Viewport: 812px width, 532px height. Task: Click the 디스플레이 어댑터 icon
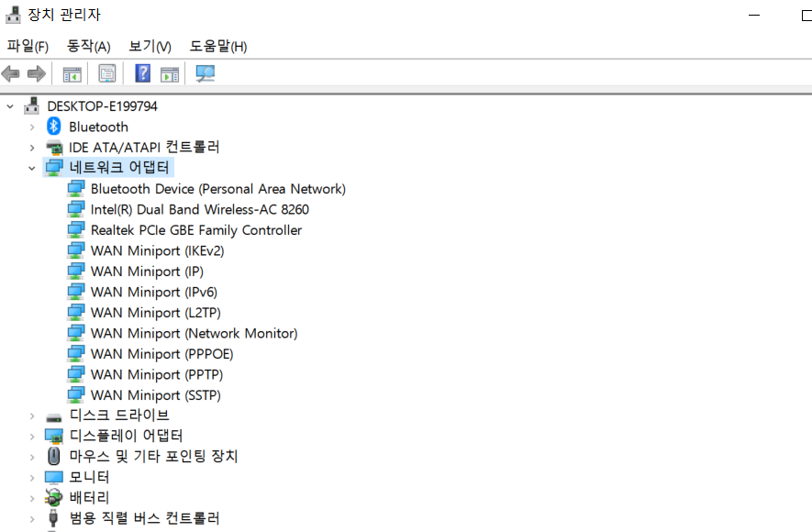(54, 437)
